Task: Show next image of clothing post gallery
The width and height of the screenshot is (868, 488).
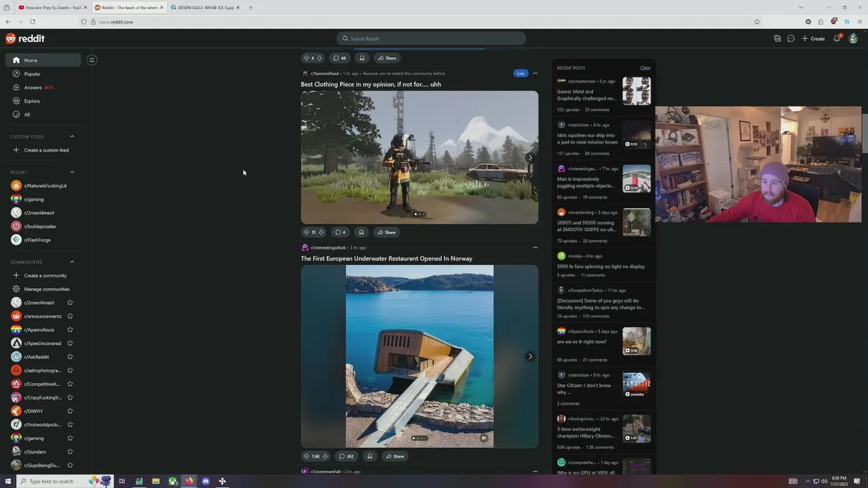Action: pos(530,157)
